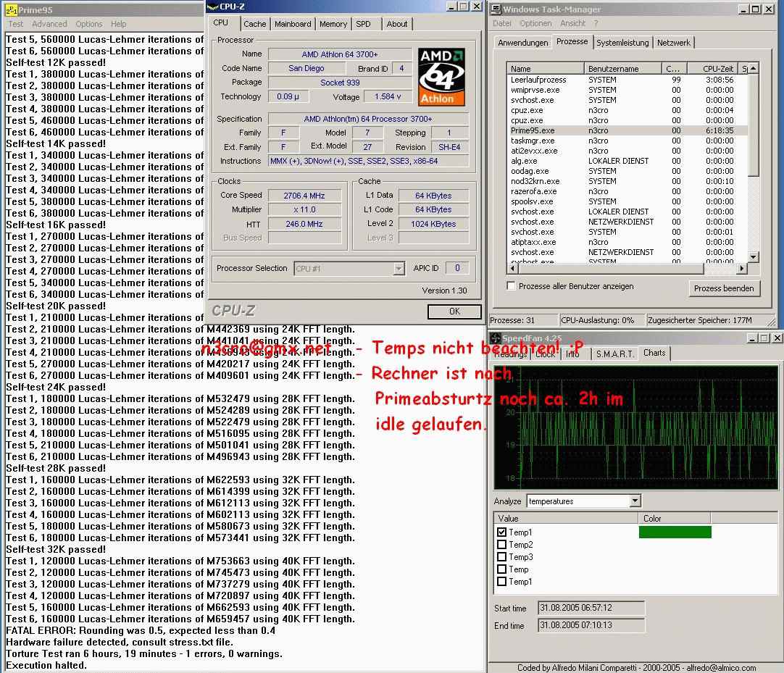Sort processes by the CPU-Zeit column
784x673 pixels.
click(x=714, y=69)
